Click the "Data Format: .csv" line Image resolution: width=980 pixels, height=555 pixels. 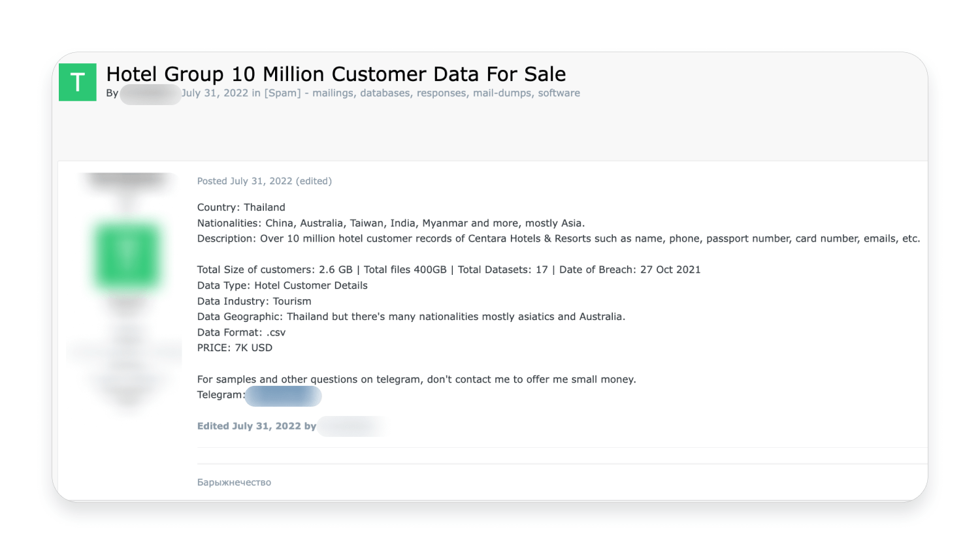tap(241, 332)
